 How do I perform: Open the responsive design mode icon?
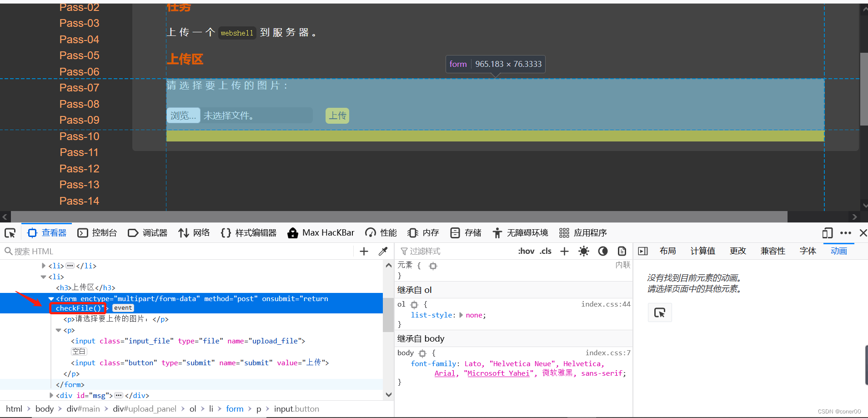(x=828, y=233)
